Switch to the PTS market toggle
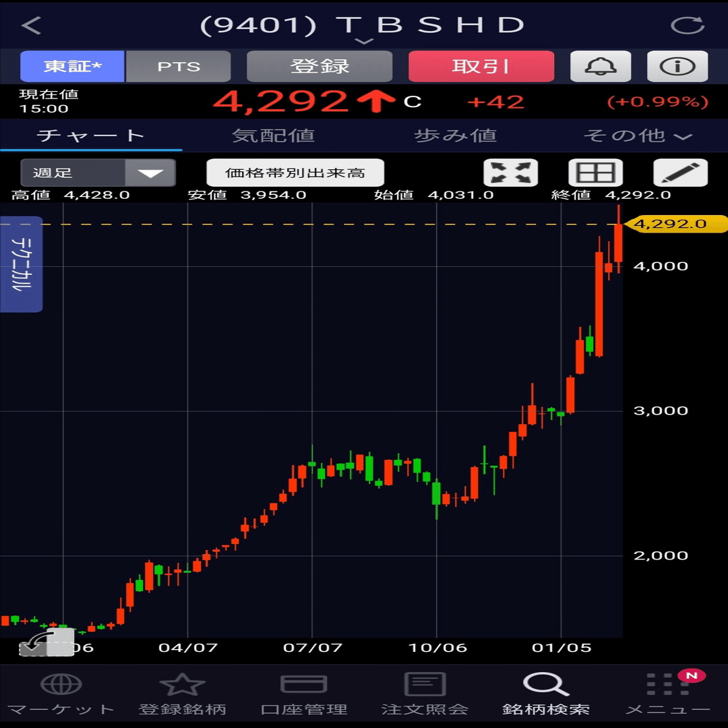728x728 pixels. (178, 66)
